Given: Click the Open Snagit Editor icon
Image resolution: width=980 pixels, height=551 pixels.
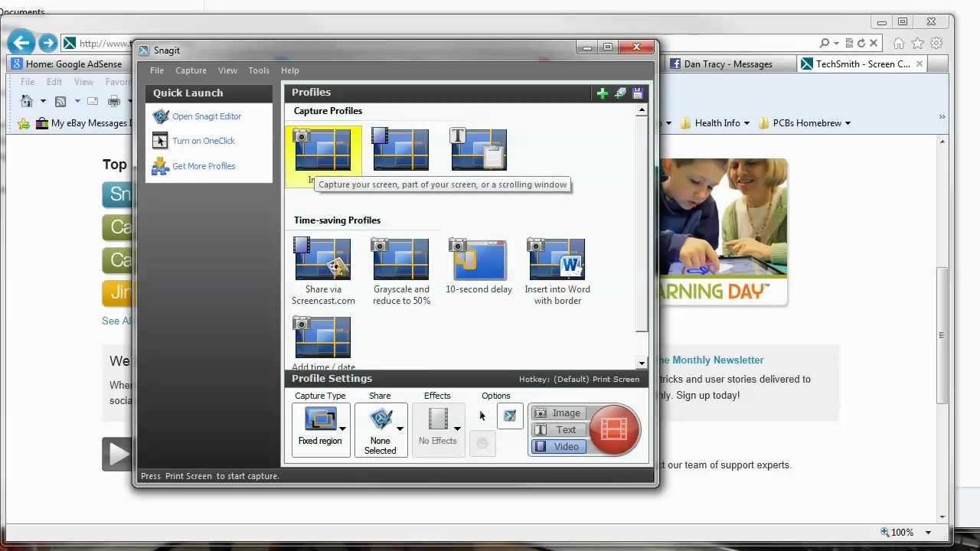Looking at the screenshot, I should tap(160, 116).
